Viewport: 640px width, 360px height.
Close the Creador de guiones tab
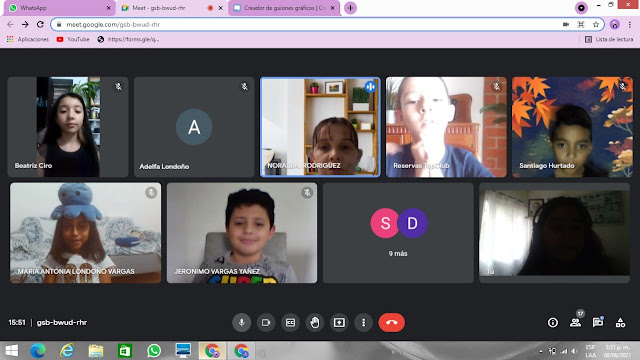point(333,8)
